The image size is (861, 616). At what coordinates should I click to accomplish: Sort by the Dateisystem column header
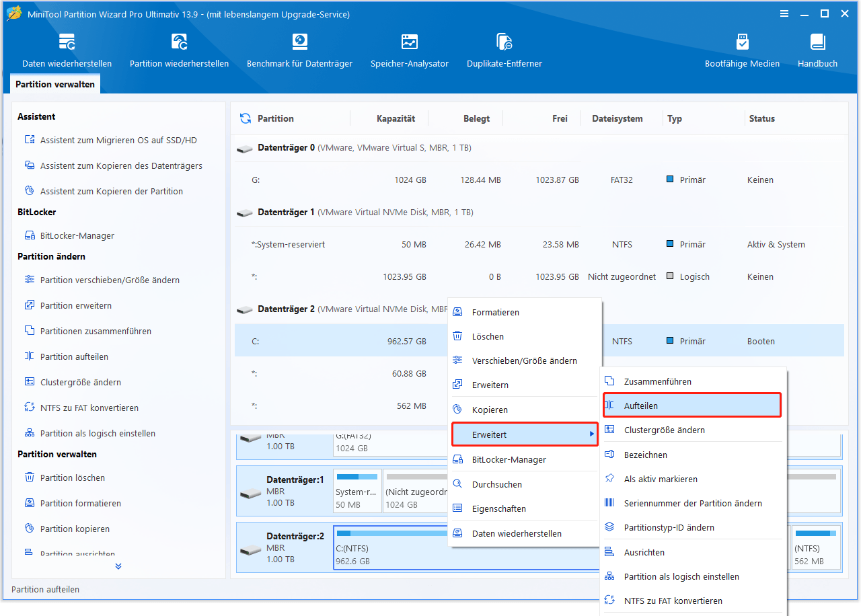pos(617,118)
